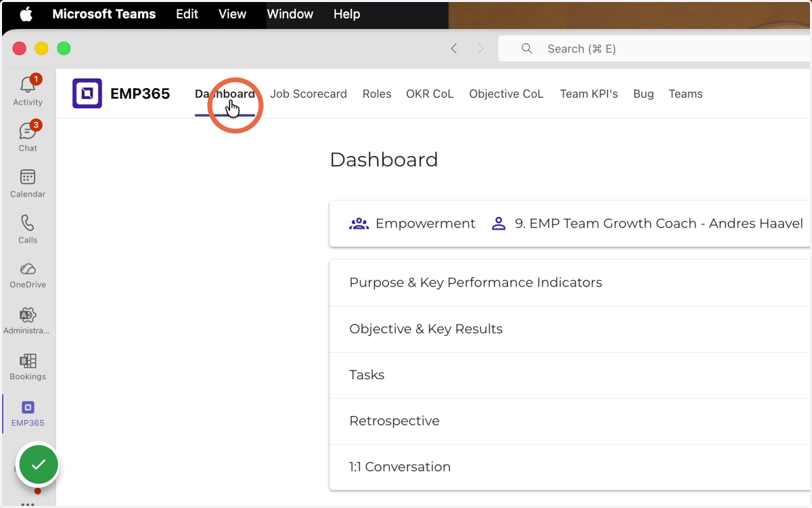This screenshot has width=812, height=508.
Task: Click the search magnifier icon
Action: tap(526, 49)
